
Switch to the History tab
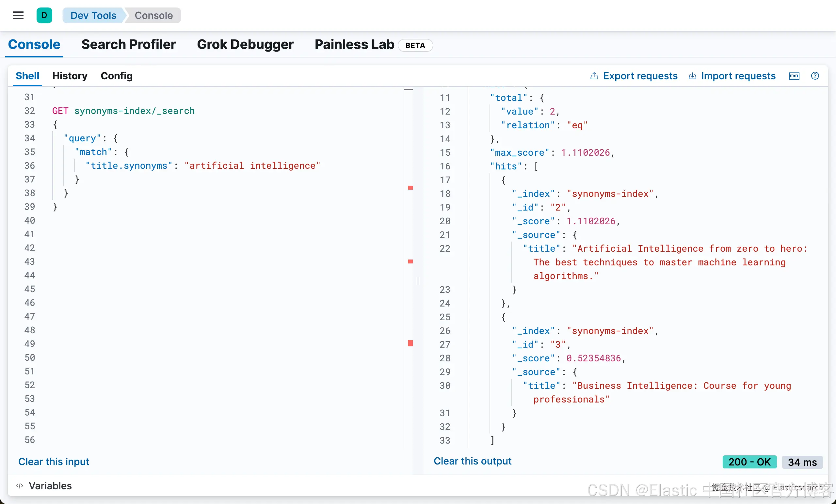pos(70,76)
